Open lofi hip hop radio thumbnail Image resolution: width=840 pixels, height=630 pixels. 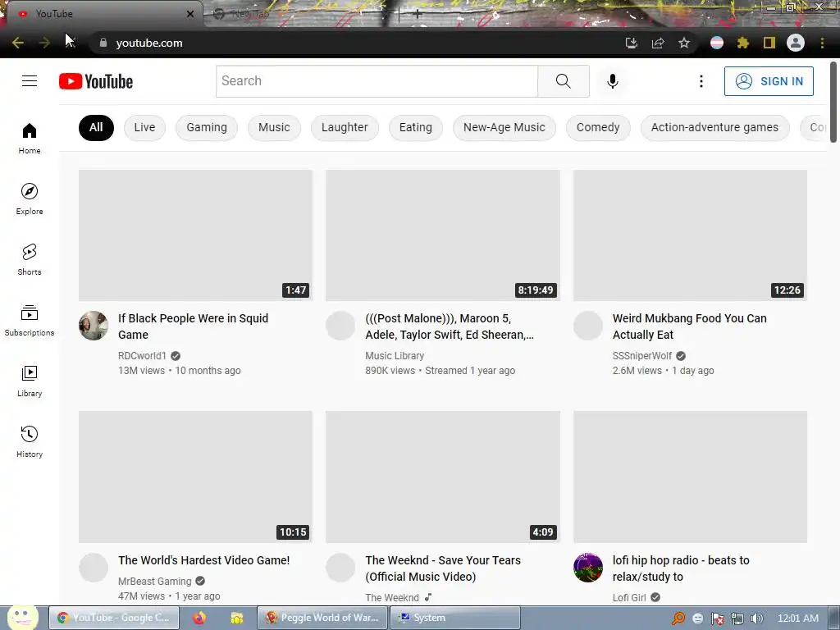click(x=690, y=477)
